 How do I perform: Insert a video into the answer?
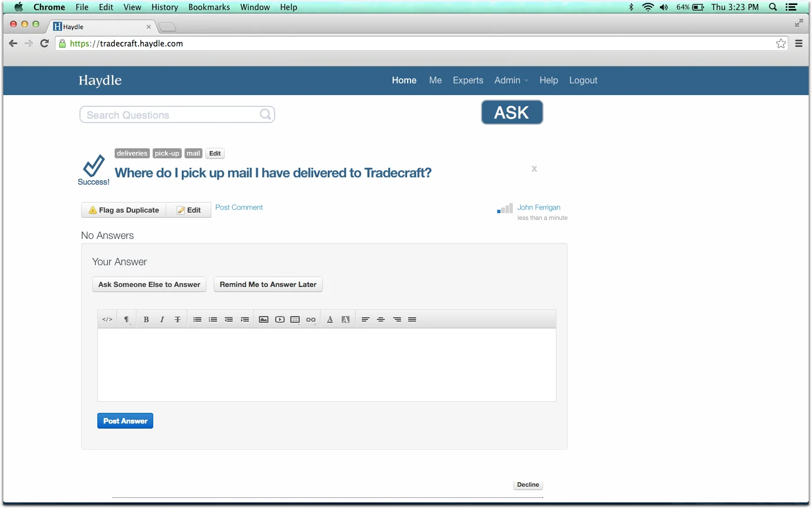[280, 319]
